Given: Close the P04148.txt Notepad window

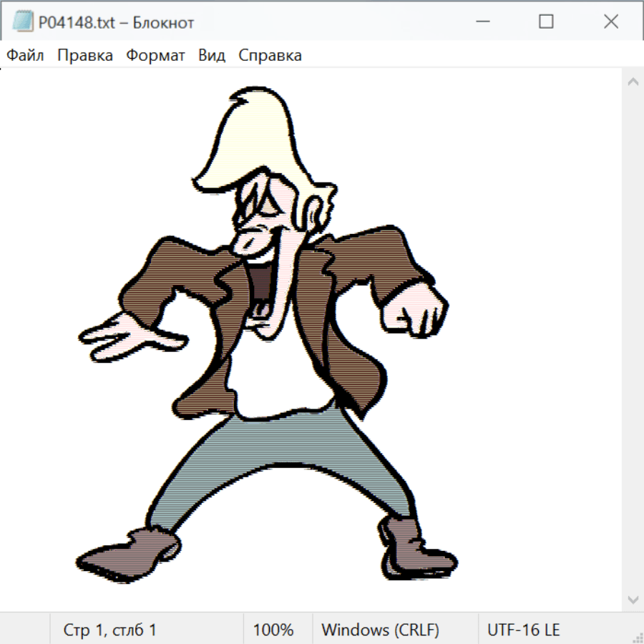Looking at the screenshot, I should [x=610, y=22].
